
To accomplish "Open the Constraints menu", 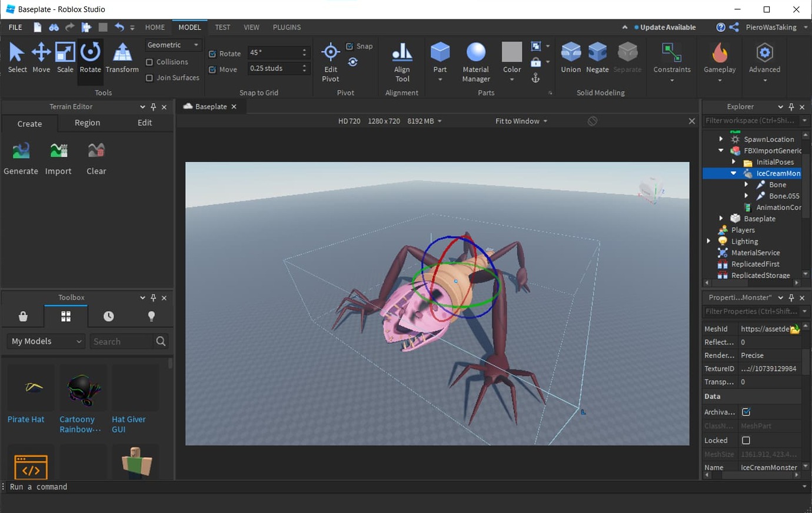I will coord(672,62).
